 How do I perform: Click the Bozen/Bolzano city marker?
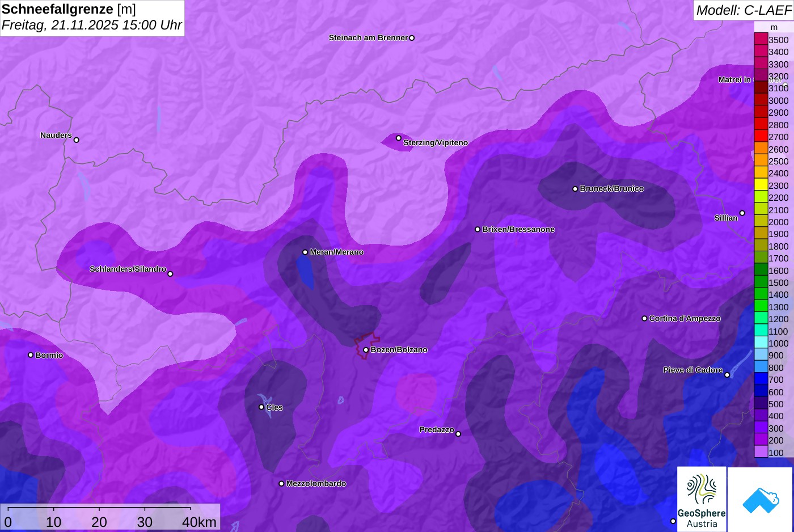(x=366, y=350)
